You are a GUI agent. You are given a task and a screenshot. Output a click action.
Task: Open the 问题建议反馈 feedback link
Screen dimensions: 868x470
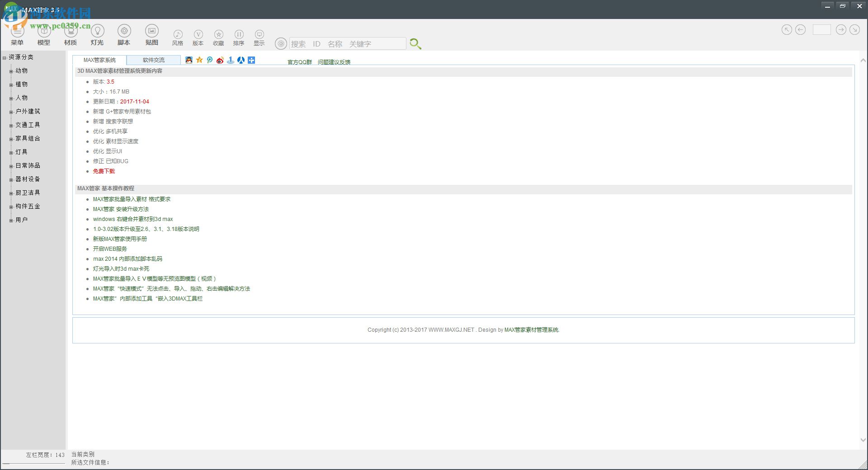point(334,62)
